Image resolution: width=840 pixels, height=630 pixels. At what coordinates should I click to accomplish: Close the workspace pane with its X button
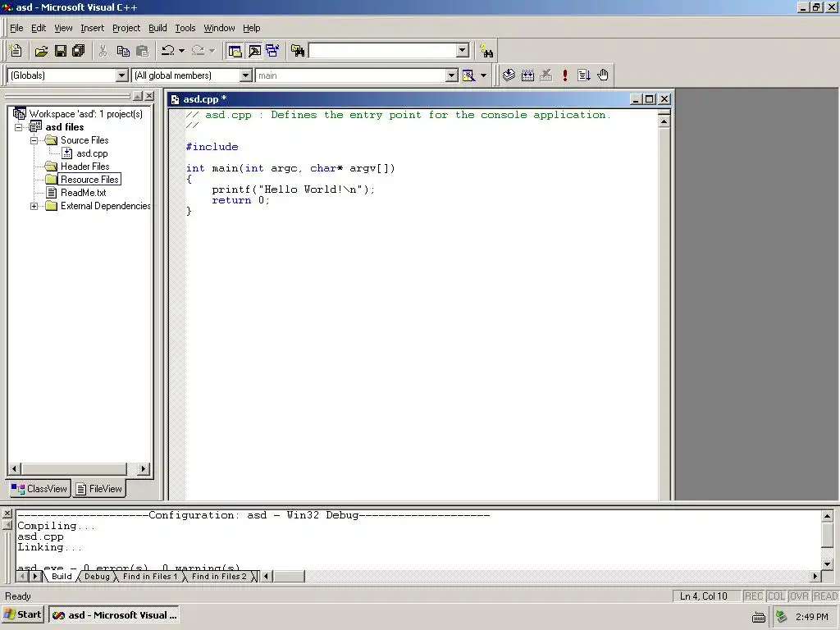[x=149, y=96]
